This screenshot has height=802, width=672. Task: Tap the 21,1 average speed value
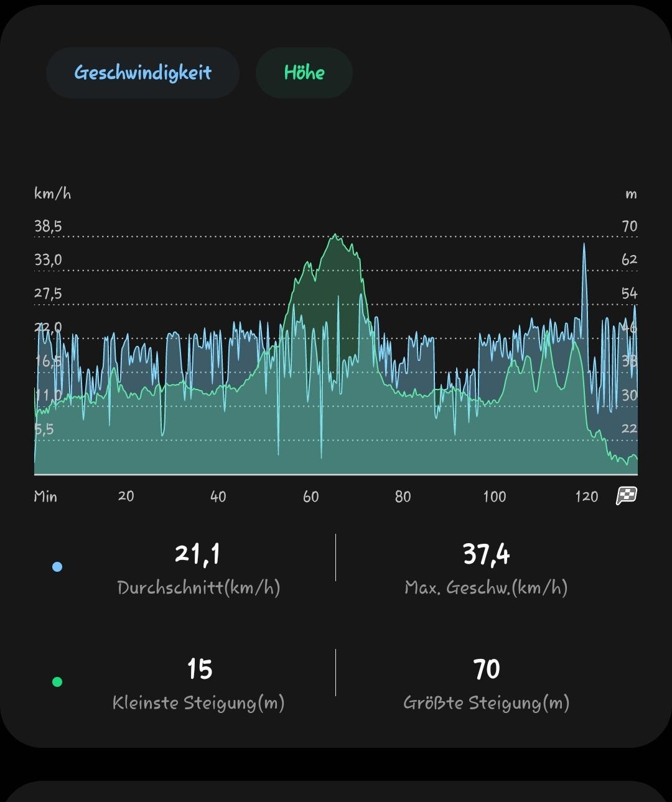(198, 554)
